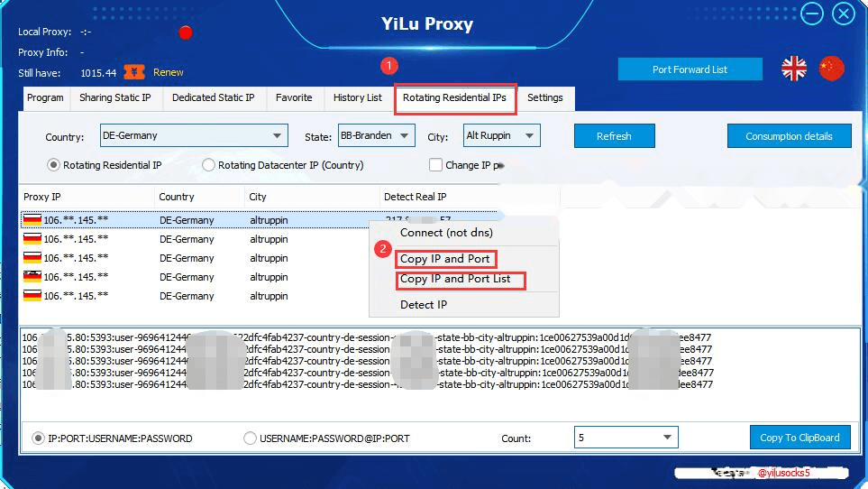Select the Rotating Residential IP radio button
The image size is (868, 489).
(53, 165)
